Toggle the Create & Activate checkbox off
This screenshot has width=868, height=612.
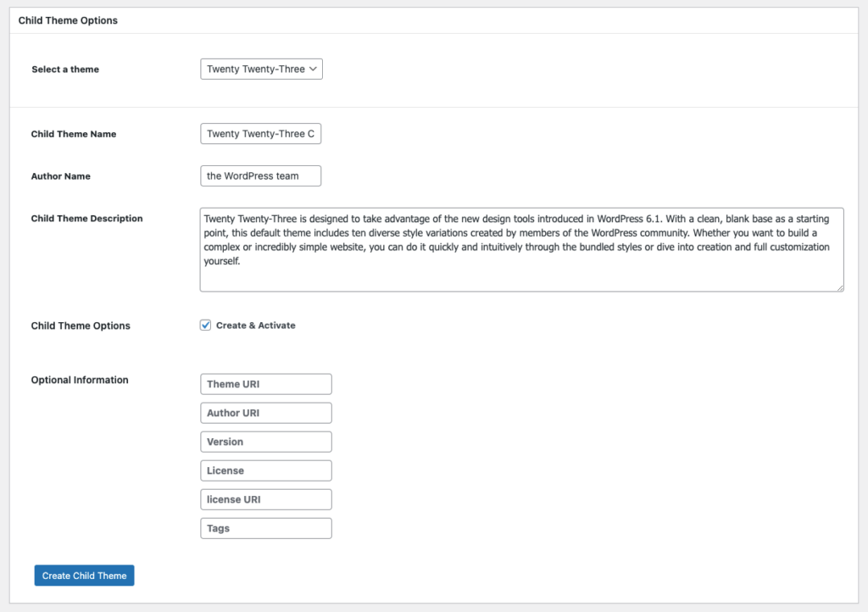pyautogui.click(x=205, y=325)
